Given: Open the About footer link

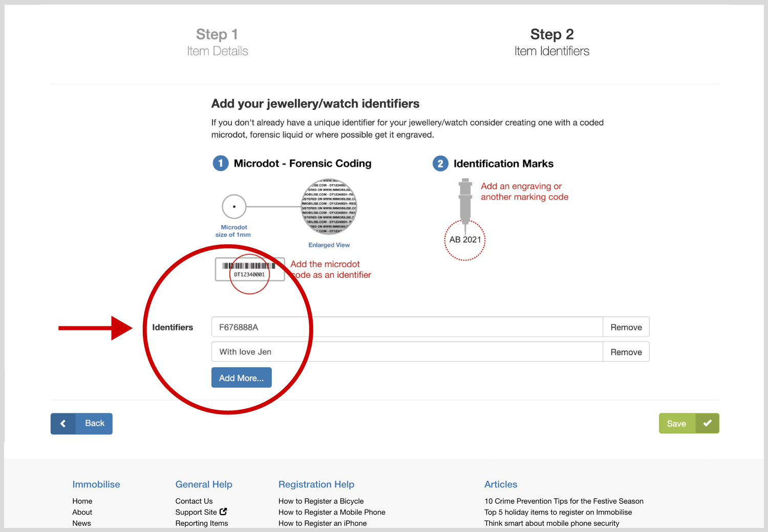Looking at the screenshot, I should click(x=82, y=512).
